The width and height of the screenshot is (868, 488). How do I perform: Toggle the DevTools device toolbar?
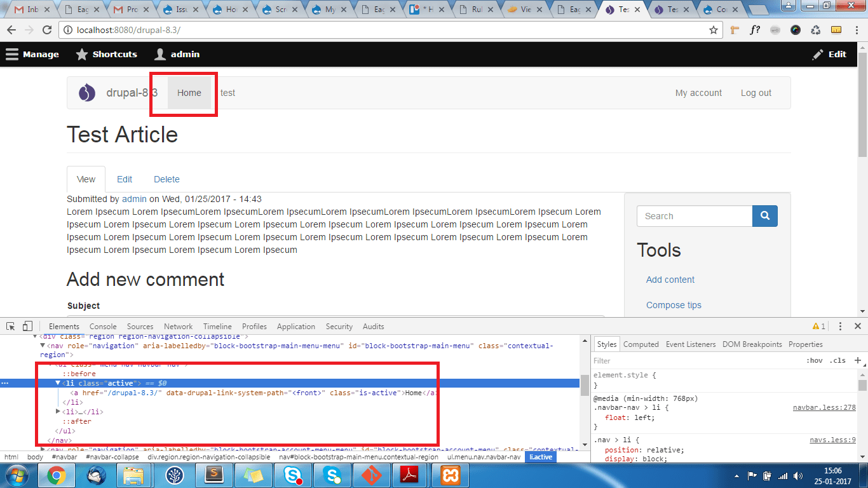(x=27, y=326)
